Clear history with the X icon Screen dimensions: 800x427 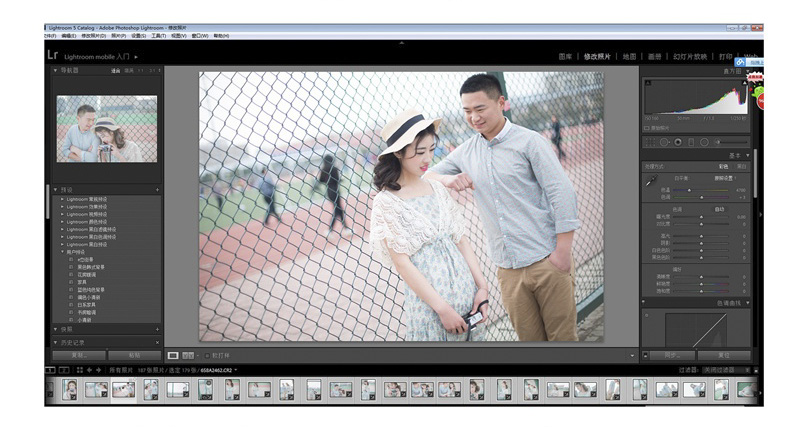point(157,343)
